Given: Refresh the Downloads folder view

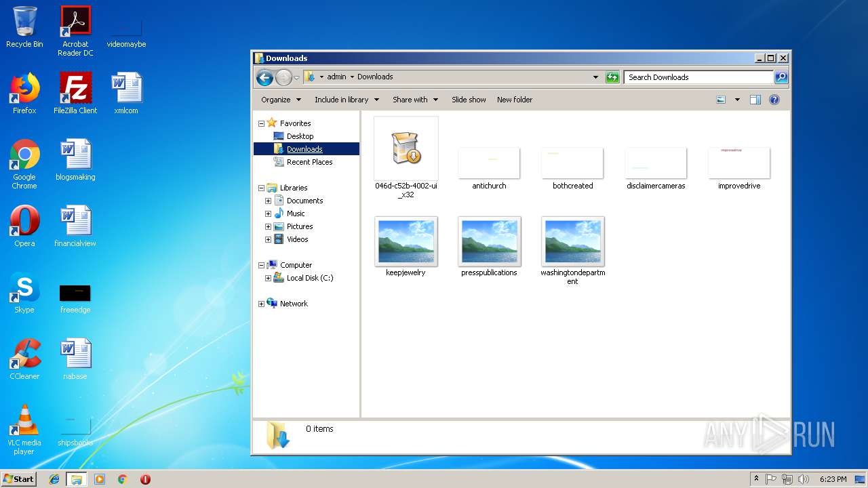Looking at the screenshot, I should pos(612,77).
